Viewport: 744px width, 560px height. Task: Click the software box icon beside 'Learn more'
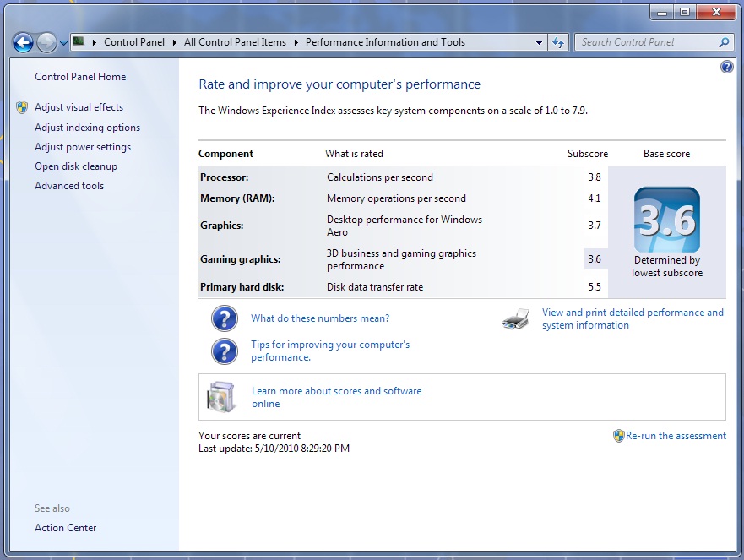pyautogui.click(x=221, y=397)
